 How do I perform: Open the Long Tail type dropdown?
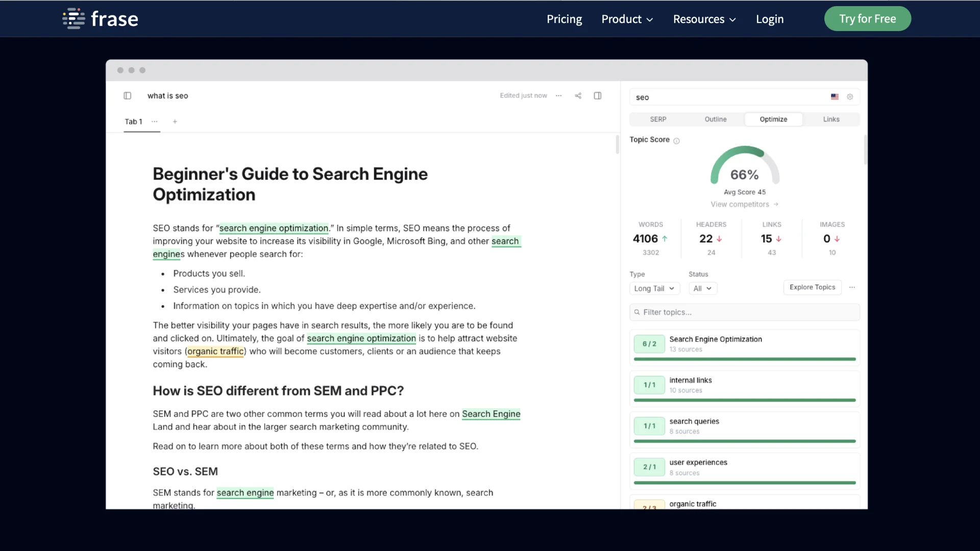[654, 288]
